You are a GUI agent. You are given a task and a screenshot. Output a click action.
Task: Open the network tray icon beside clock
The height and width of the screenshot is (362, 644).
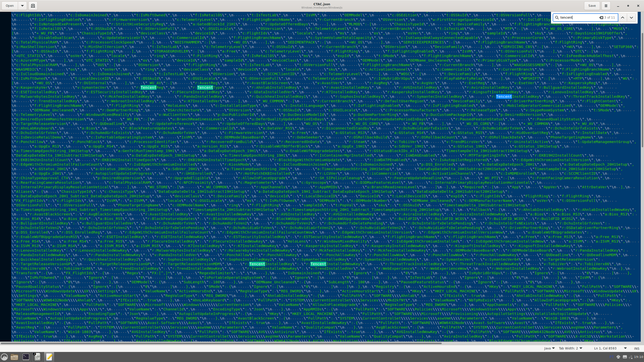(631, 357)
